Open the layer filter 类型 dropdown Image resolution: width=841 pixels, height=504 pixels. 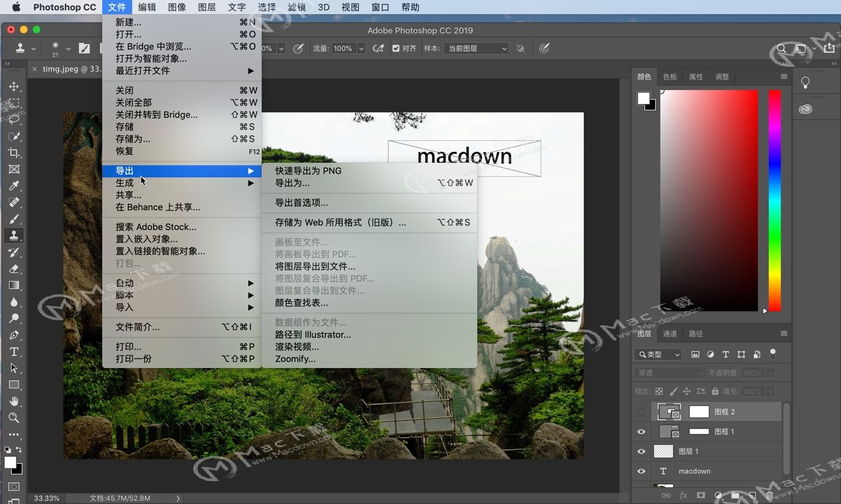click(658, 354)
